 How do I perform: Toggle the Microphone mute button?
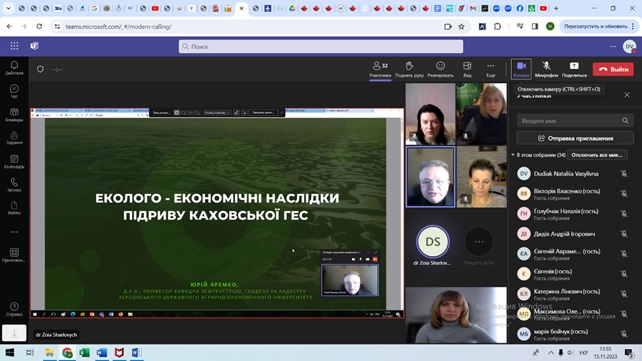pyautogui.click(x=546, y=69)
